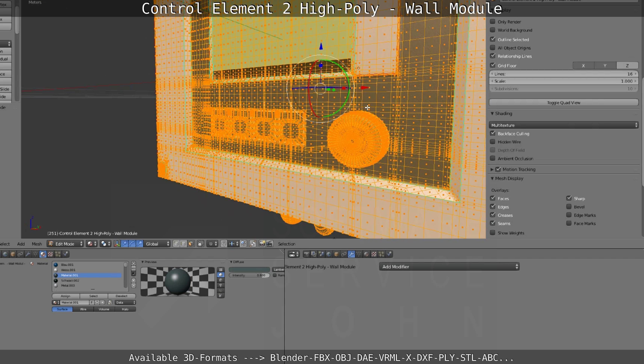Open the Global transform orientation dropdown
The width and height of the screenshot is (644, 364).
(x=157, y=244)
